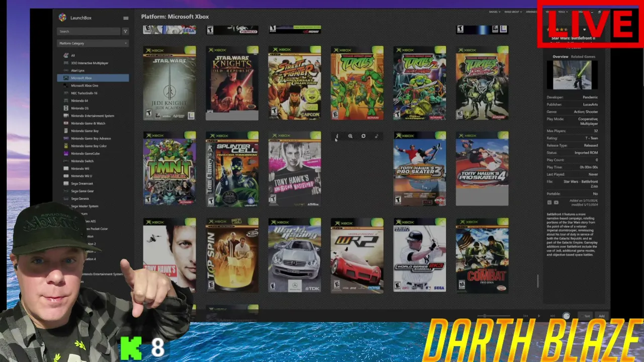Select the Microsoft Xbox platform row

click(x=93, y=78)
